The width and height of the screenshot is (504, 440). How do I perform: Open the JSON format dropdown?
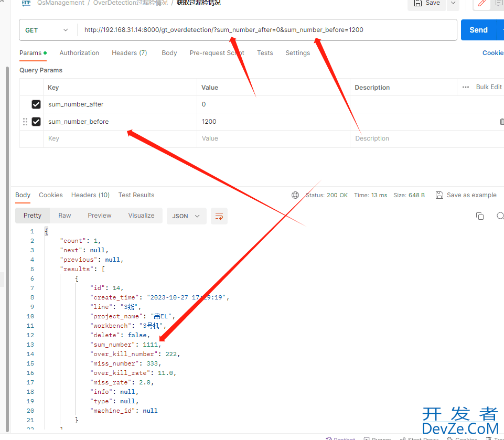click(186, 216)
